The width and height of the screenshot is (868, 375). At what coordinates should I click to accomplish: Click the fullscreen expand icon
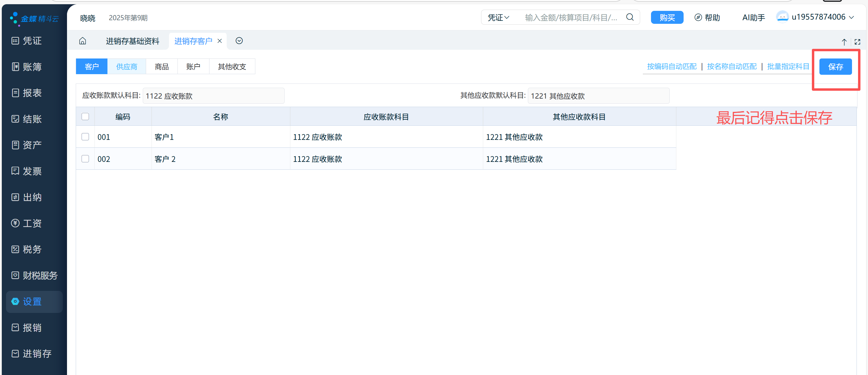[x=857, y=42]
